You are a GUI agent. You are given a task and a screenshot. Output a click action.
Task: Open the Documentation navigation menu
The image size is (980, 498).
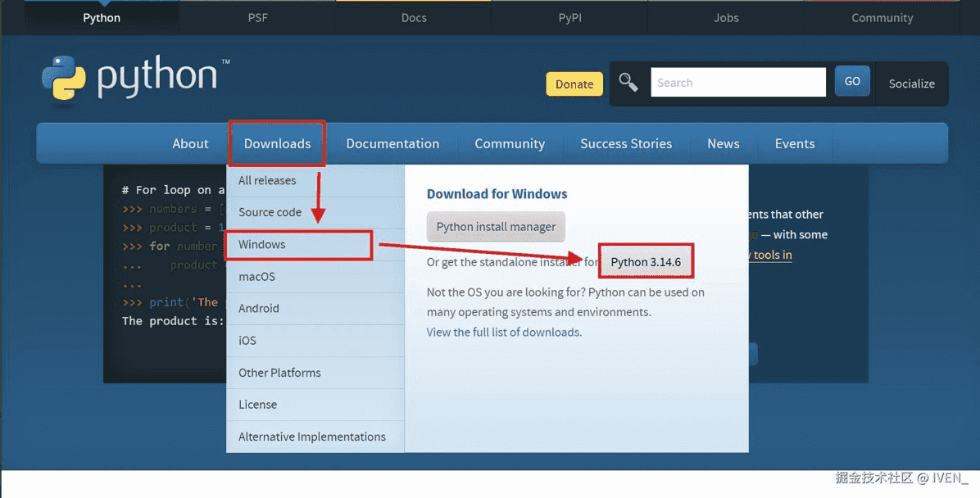click(392, 143)
